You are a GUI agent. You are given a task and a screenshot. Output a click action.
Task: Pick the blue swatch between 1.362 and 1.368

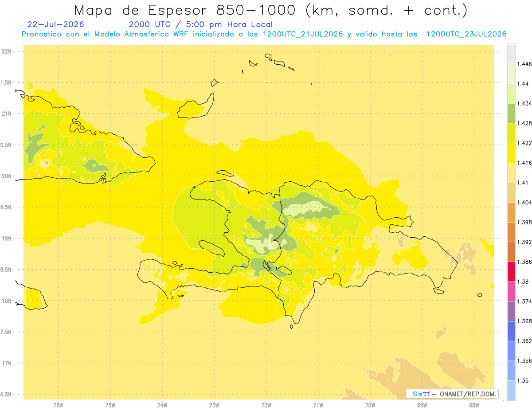(x=511, y=331)
